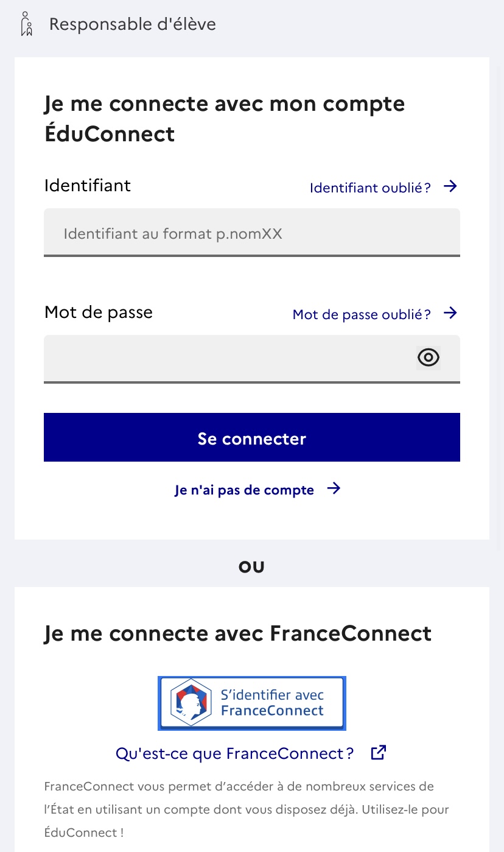Click the Responsable d'élève profile icon
This screenshot has width=504, height=852.
[x=26, y=24]
